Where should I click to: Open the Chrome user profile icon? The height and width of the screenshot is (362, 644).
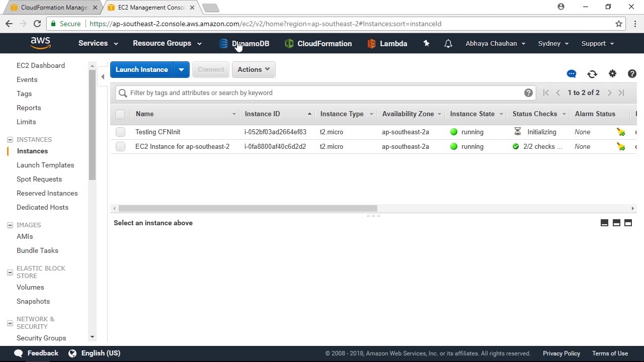561,7
